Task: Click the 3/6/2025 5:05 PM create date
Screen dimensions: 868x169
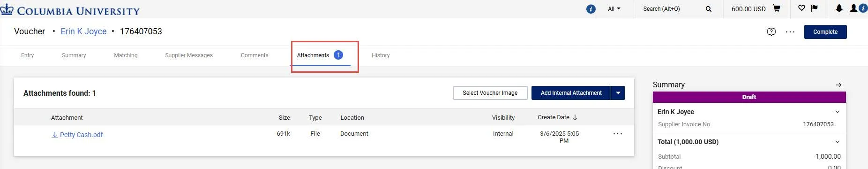Action: pos(560,137)
